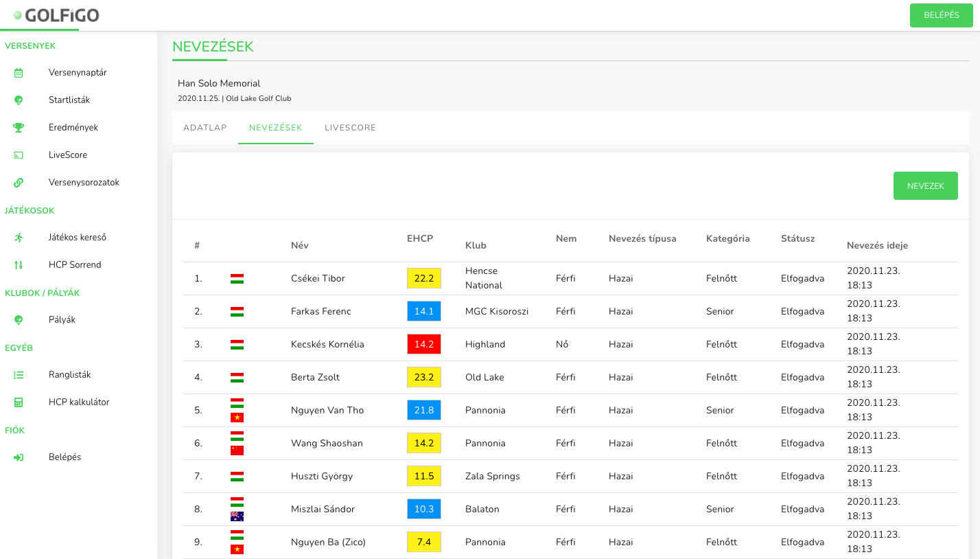This screenshot has height=559, width=980.
Task: Click the trophy icon beside Eredmények
Action: point(19,128)
